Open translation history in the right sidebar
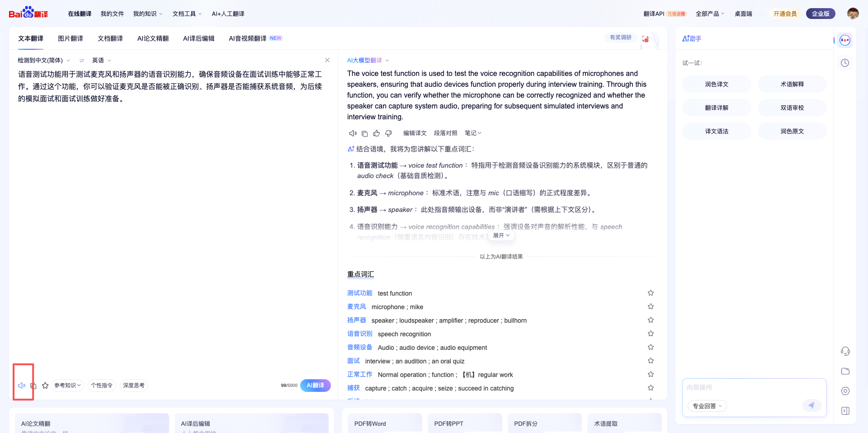Image resolution: width=868 pixels, height=433 pixels. click(x=845, y=63)
